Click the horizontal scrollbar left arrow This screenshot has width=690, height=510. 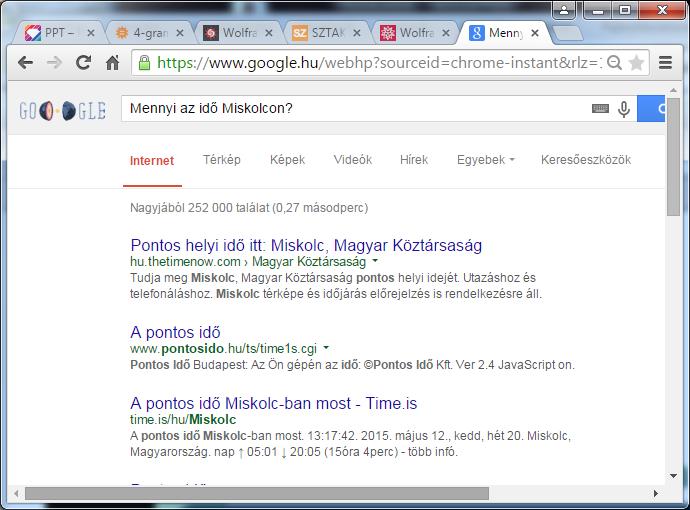click(x=16, y=494)
